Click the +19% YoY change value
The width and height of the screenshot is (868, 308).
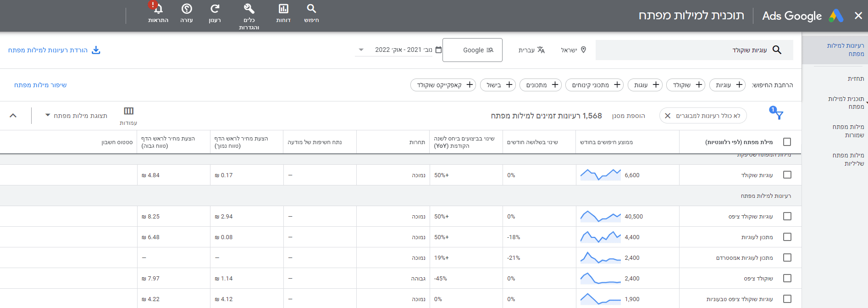click(442, 258)
